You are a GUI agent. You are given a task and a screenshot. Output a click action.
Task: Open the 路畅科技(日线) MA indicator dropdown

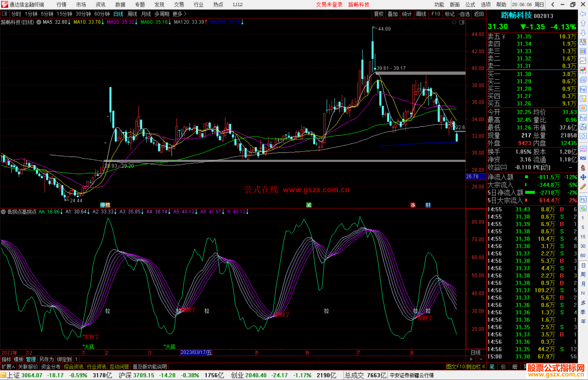click(x=39, y=22)
